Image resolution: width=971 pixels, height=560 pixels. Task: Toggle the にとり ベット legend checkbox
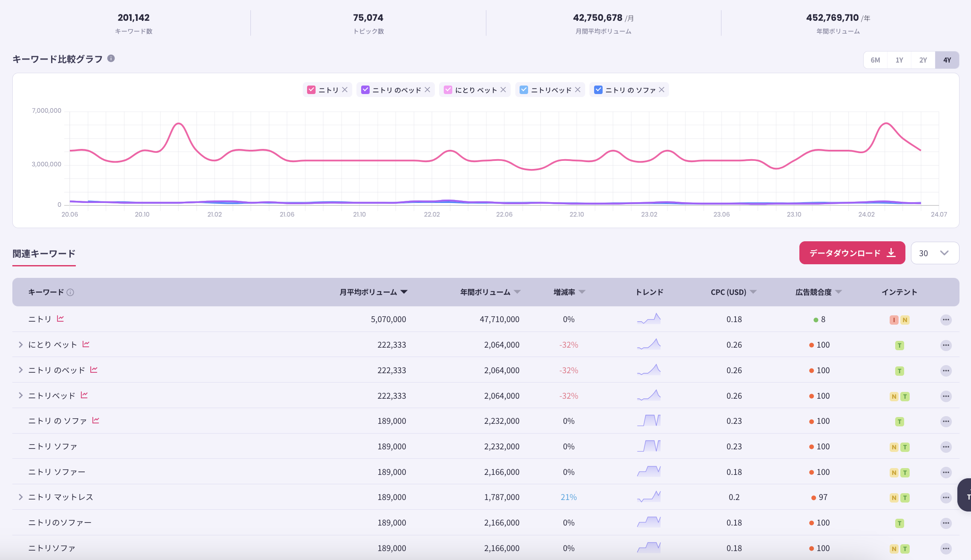pyautogui.click(x=448, y=90)
